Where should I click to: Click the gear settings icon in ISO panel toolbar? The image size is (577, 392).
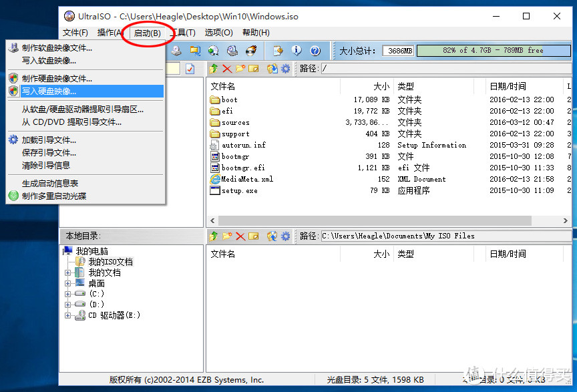(x=285, y=68)
